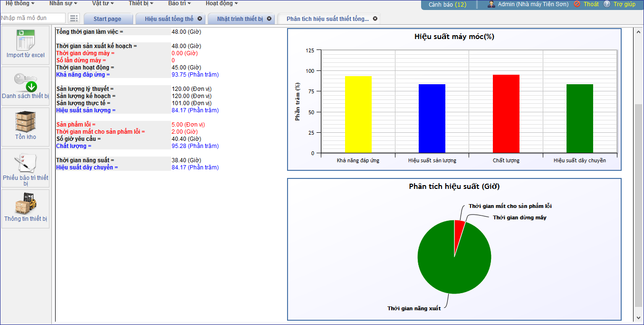Click the Import từ excel spreadsheet icon

click(26, 40)
